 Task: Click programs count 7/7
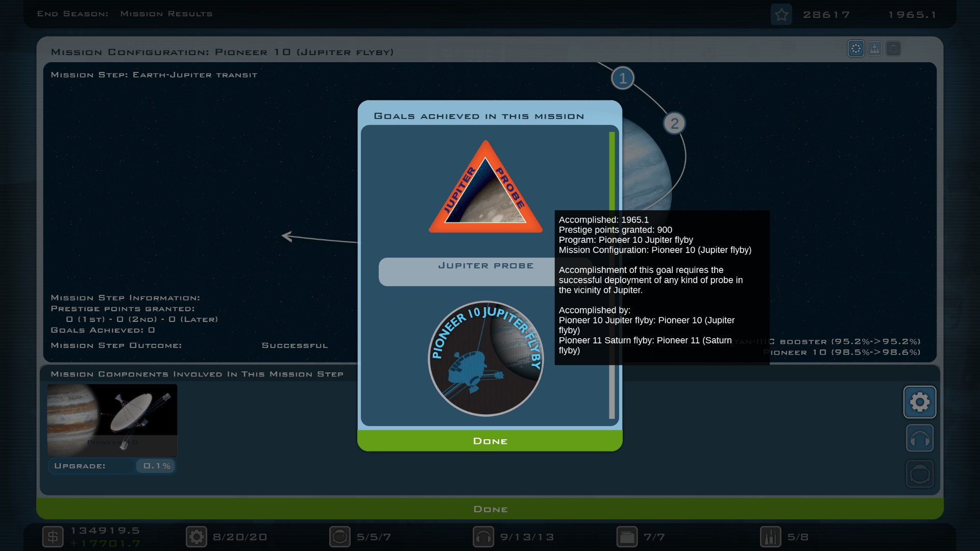[x=654, y=537]
